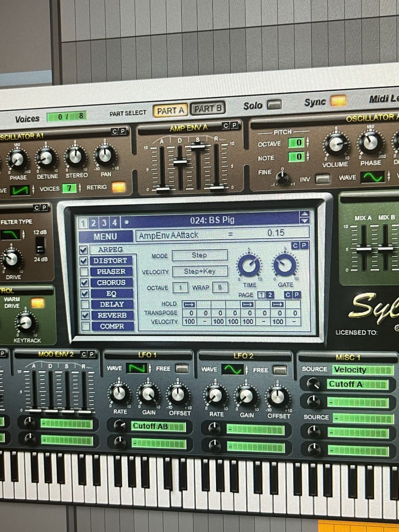Click the Oscillator A1 sawtooth wave display
This screenshot has width=399, height=532.
tap(20, 190)
